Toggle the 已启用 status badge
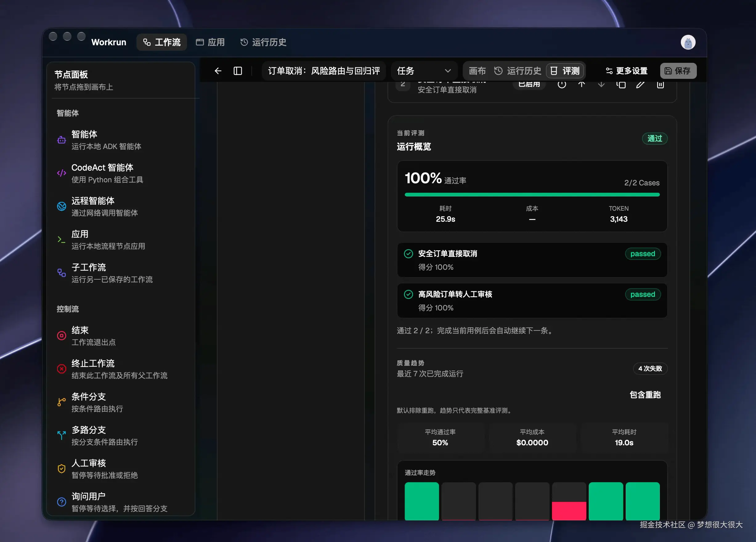 pos(529,85)
